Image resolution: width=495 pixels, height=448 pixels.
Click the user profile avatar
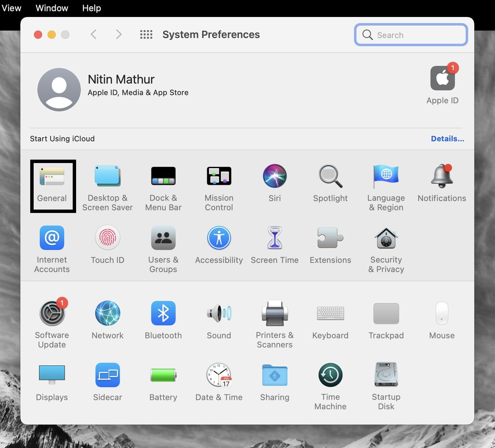tap(59, 90)
